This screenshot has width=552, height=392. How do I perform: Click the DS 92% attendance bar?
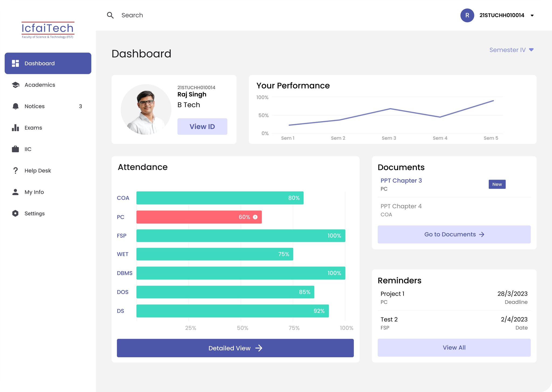point(233,311)
